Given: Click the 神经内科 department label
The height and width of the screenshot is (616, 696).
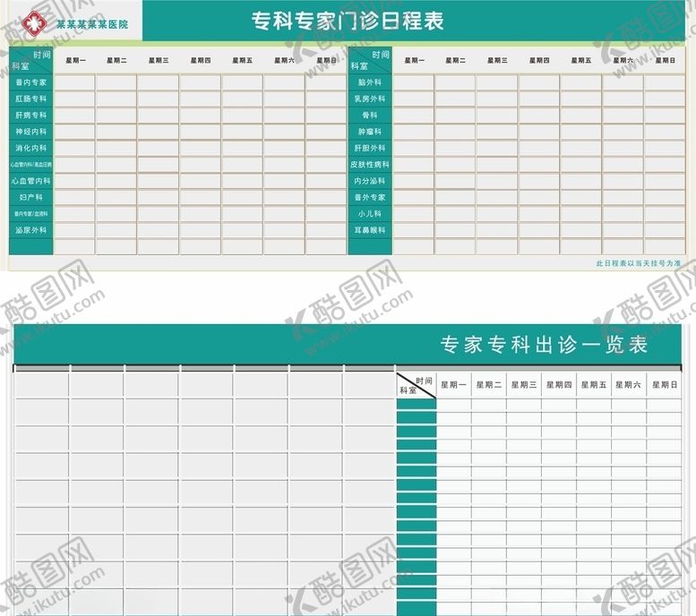Looking at the screenshot, I should [31, 132].
